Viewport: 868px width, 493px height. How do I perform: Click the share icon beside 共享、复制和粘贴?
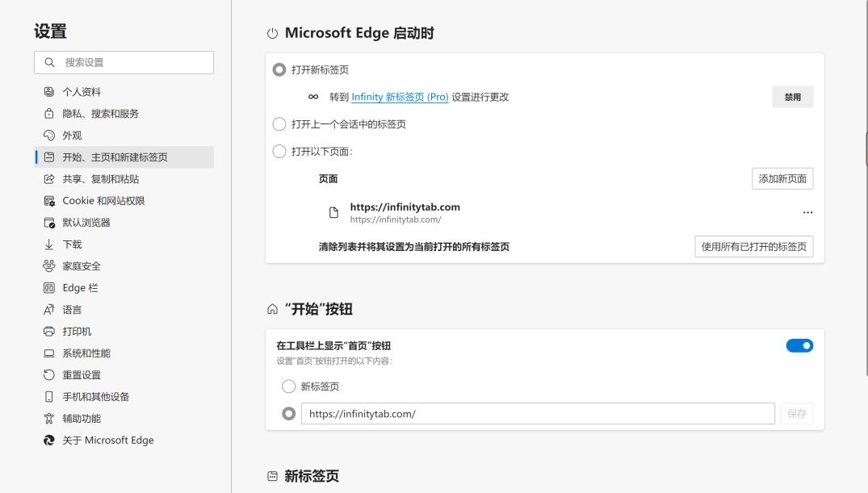click(49, 178)
